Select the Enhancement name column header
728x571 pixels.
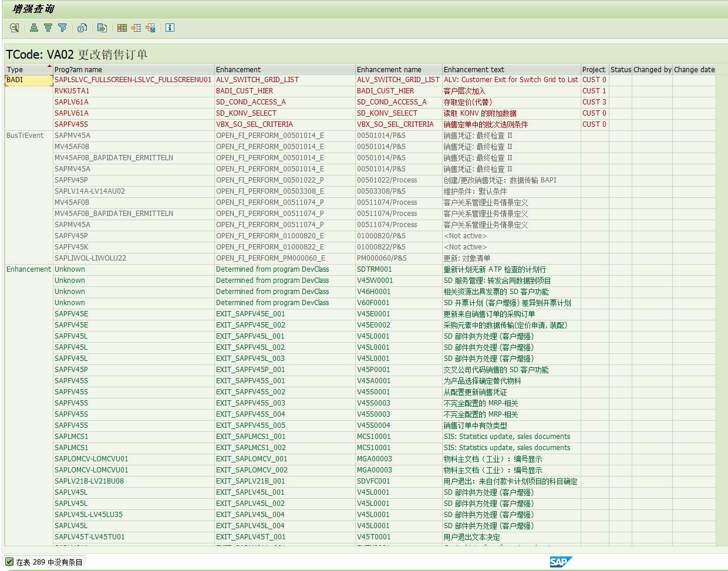pyautogui.click(x=399, y=69)
